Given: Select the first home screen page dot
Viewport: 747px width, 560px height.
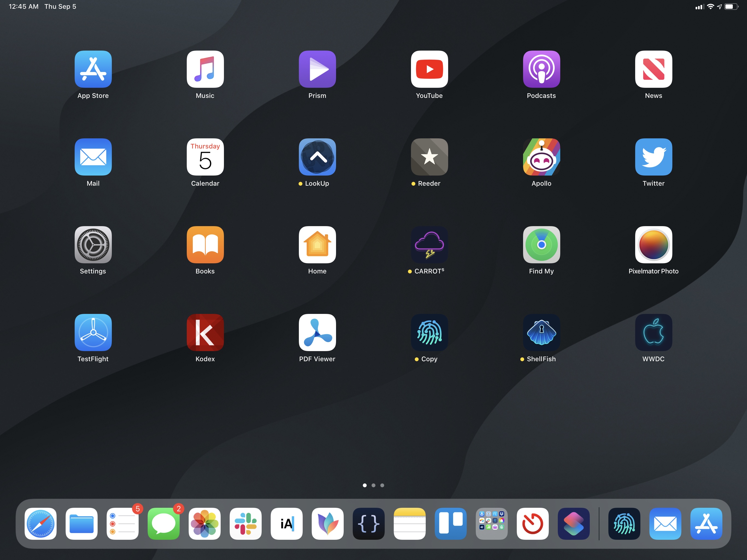Looking at the screenshot, I should (365, 485).
